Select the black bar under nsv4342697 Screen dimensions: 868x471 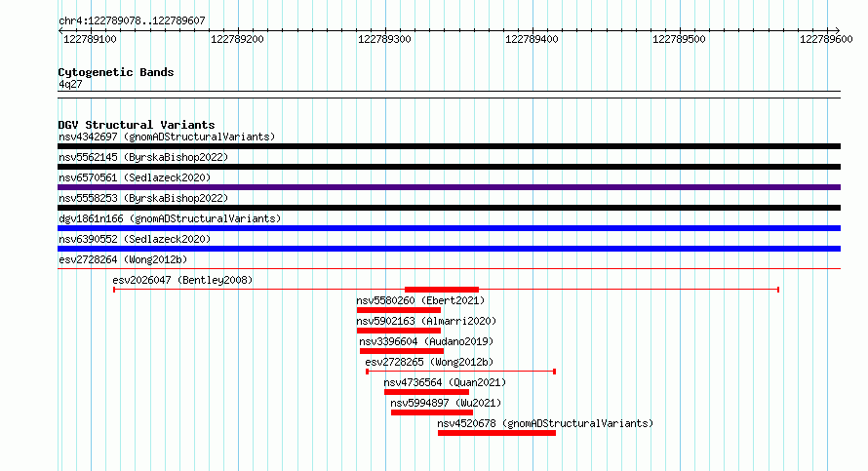click(449, 146)
